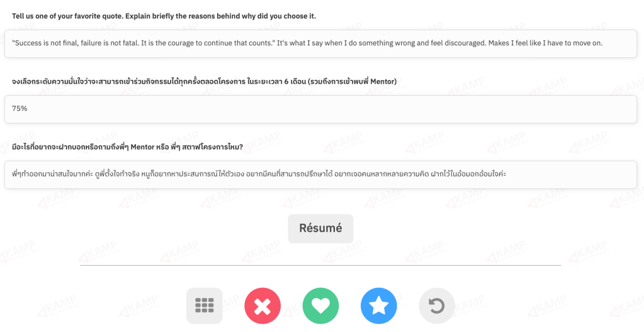Click the horizontal divider below Résumé

point(320,266)
